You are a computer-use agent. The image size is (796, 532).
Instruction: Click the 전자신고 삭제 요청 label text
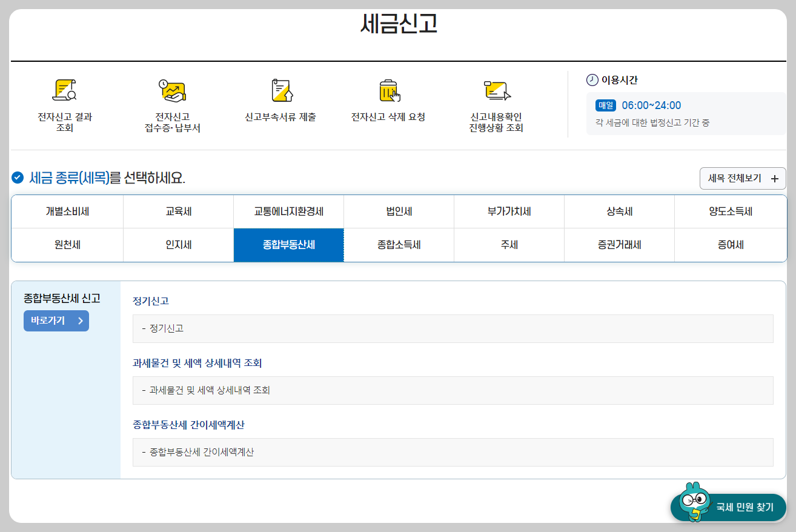388,117
